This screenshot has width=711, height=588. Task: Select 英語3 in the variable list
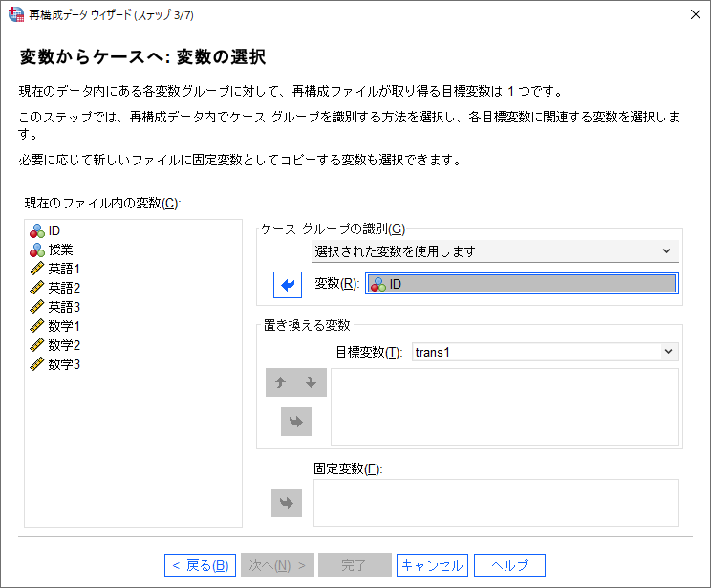point(65,307)
